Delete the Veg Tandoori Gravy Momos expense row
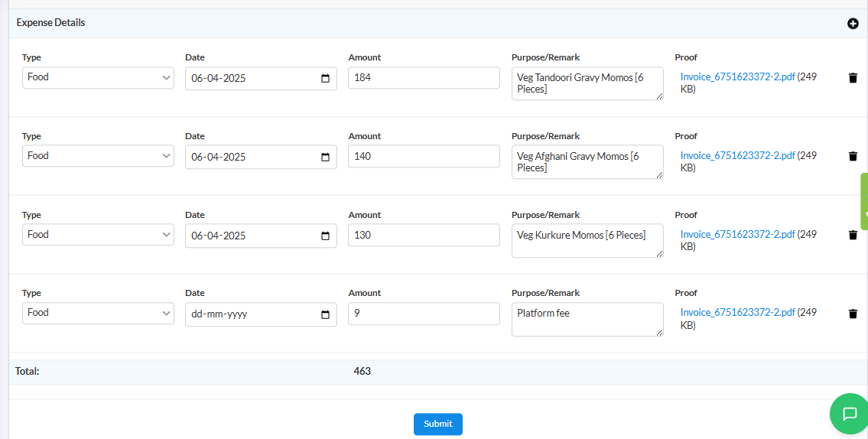 (853, 77)
